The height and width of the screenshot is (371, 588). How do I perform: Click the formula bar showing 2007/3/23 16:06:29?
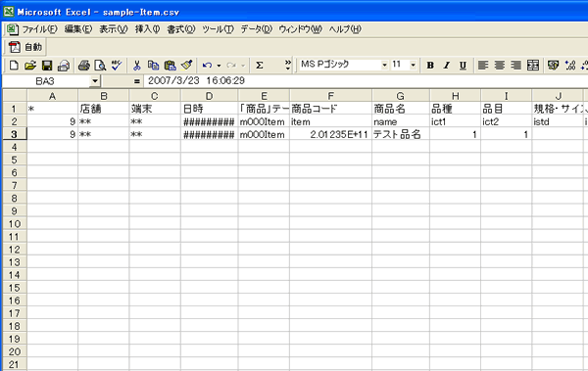click(366, 81)
